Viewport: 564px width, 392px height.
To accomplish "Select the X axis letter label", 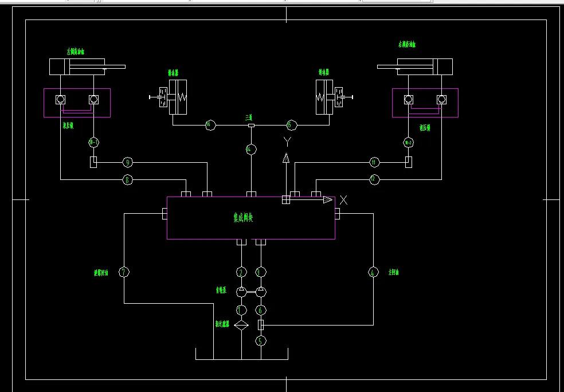I will point(343,201).
